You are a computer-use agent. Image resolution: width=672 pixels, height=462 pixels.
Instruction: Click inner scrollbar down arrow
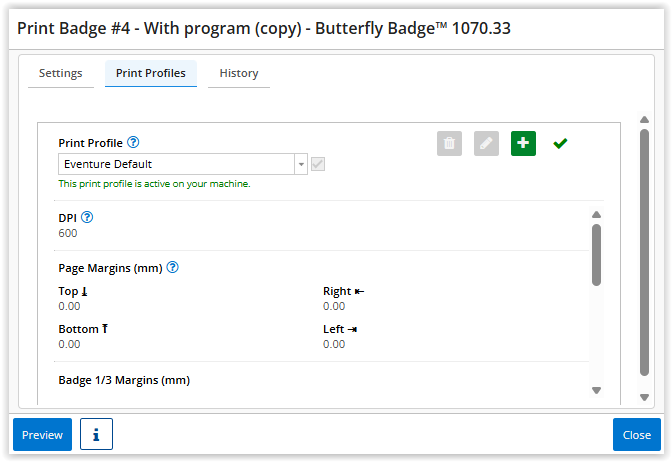pyautogui.click(x=596, y=390)
